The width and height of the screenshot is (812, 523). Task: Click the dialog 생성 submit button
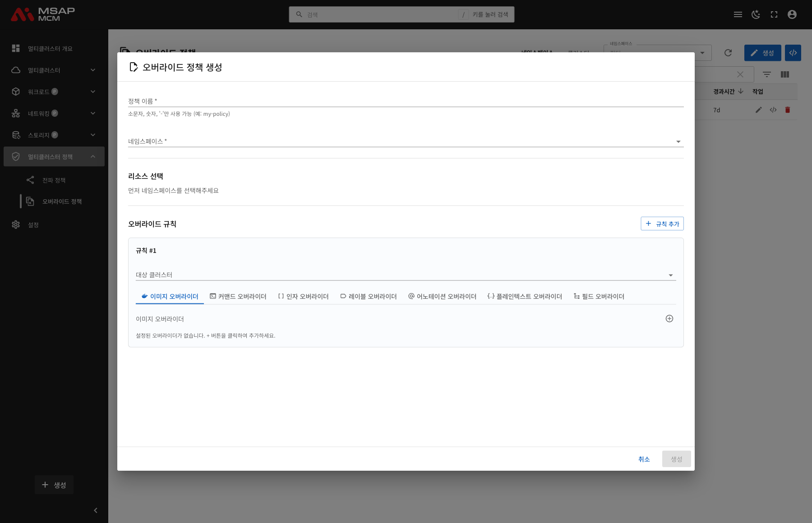tap(676, 459)
